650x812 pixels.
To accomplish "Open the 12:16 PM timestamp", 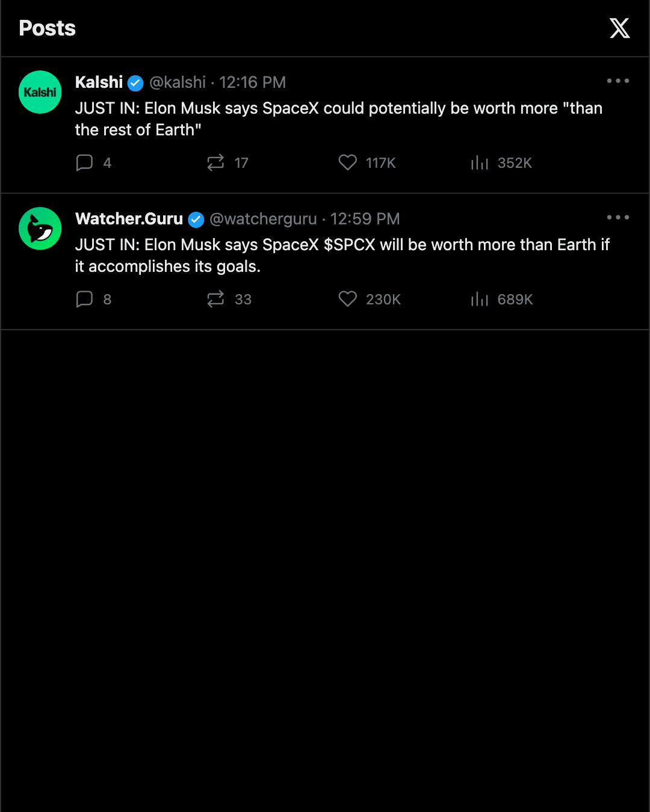I will pyautogui.click(x=252, y=82).
